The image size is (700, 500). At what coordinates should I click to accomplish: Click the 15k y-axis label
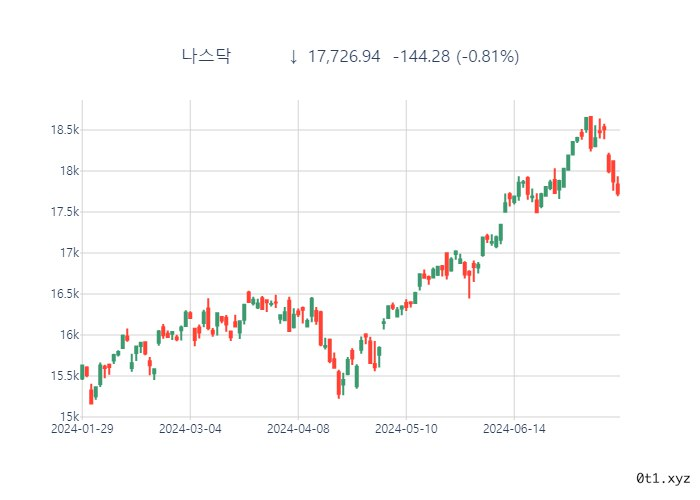[70, 417]
